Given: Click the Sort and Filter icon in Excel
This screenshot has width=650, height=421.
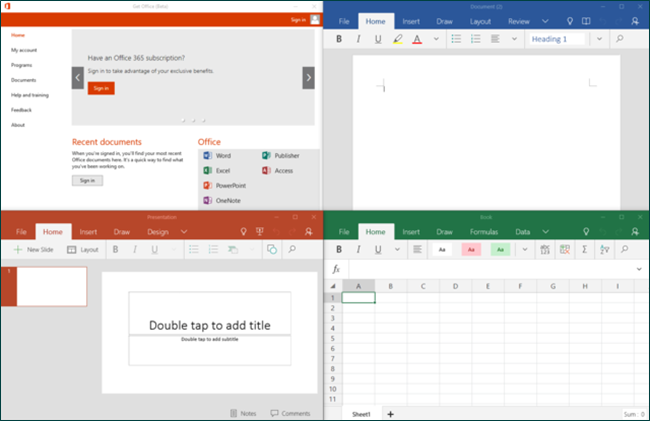Looking at the screenshot, I should point(603,249).
